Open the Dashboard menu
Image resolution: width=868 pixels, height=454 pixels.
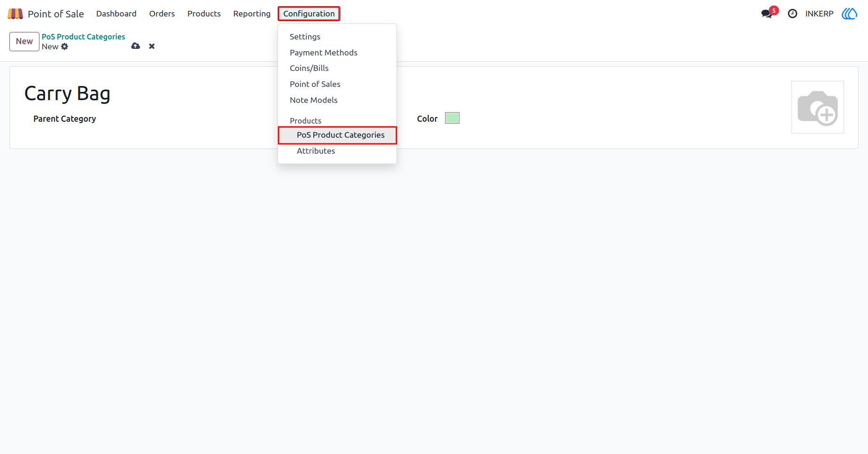(116, 14)
